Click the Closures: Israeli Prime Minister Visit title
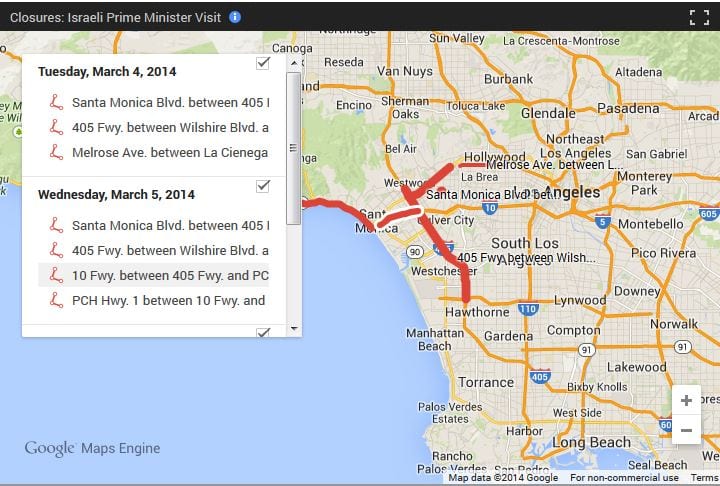Image resolution: width=720 pixels, height=486 pixels. click(115, 17)
